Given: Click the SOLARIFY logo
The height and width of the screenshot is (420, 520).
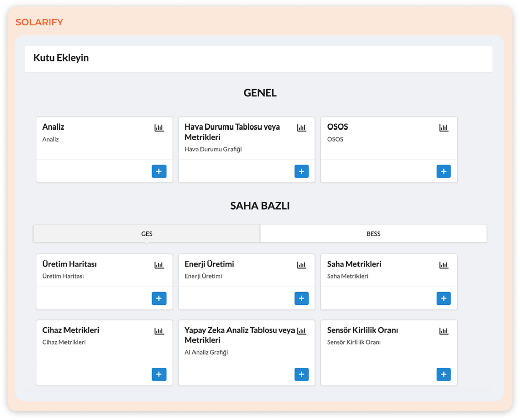Looking at the screenshot, I should [x=40, y=22].
